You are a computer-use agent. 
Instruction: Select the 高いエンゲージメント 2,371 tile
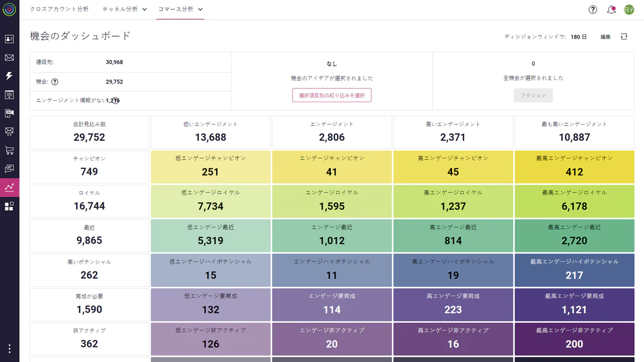(453, 132)
